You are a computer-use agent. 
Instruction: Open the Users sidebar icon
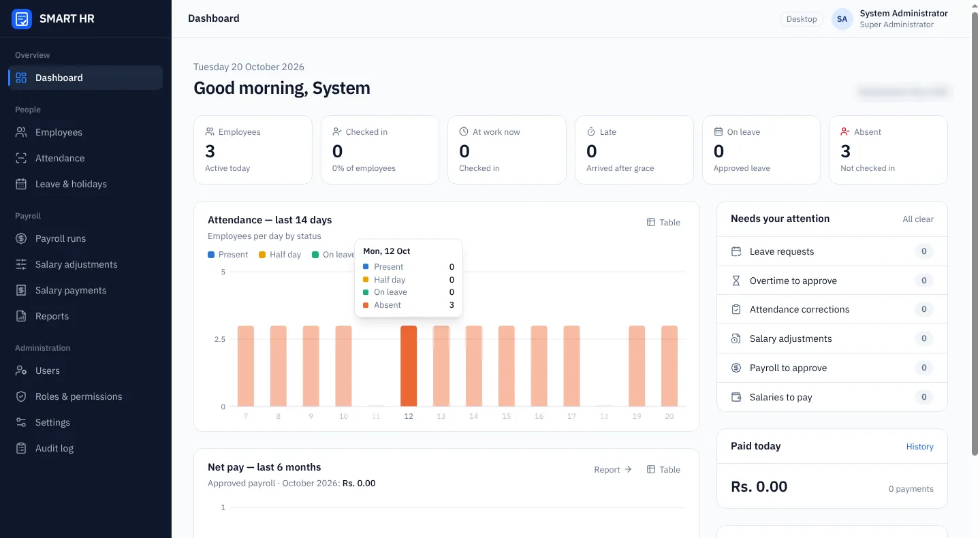[21, 370]
